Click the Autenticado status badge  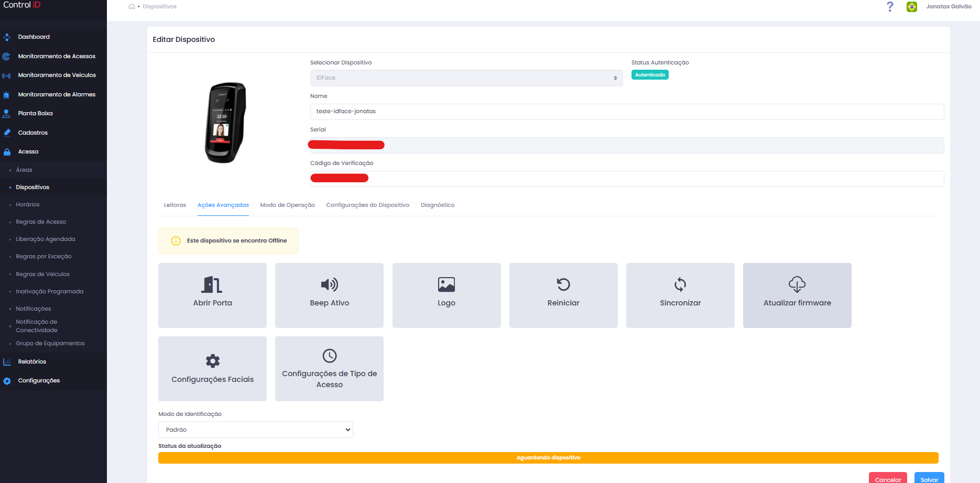click(650, 75)
